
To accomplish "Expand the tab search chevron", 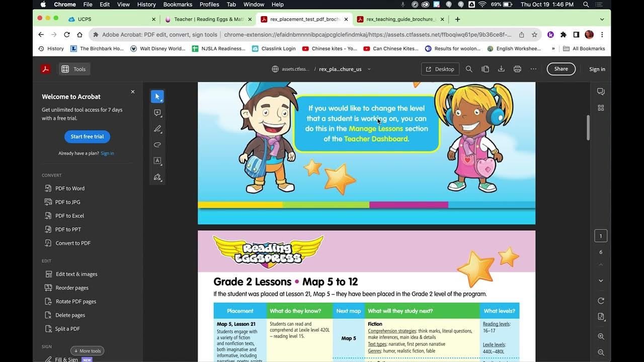I will (x=602, y=19).
